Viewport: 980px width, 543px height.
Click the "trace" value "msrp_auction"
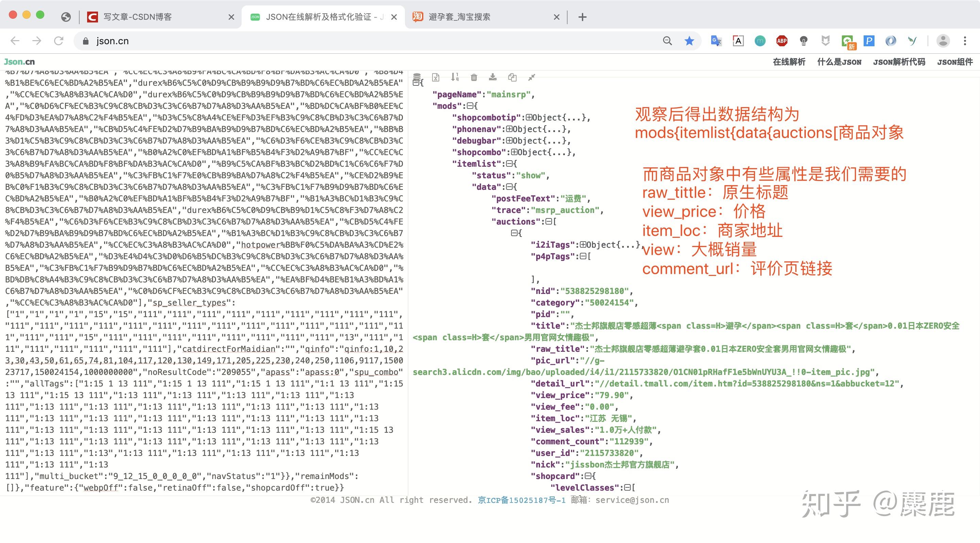565,210
